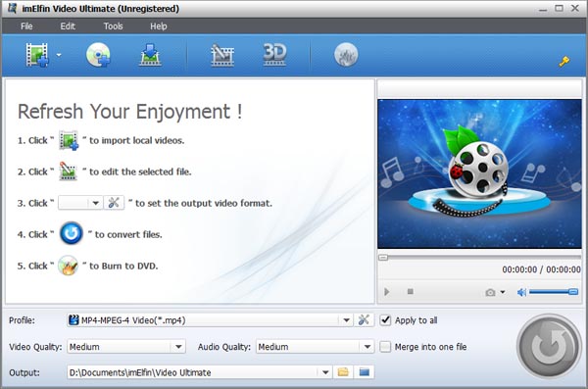The width and height of the screenshot is (588, 389).
Task: Open the Tools menu
Action: tap(114, 26)
